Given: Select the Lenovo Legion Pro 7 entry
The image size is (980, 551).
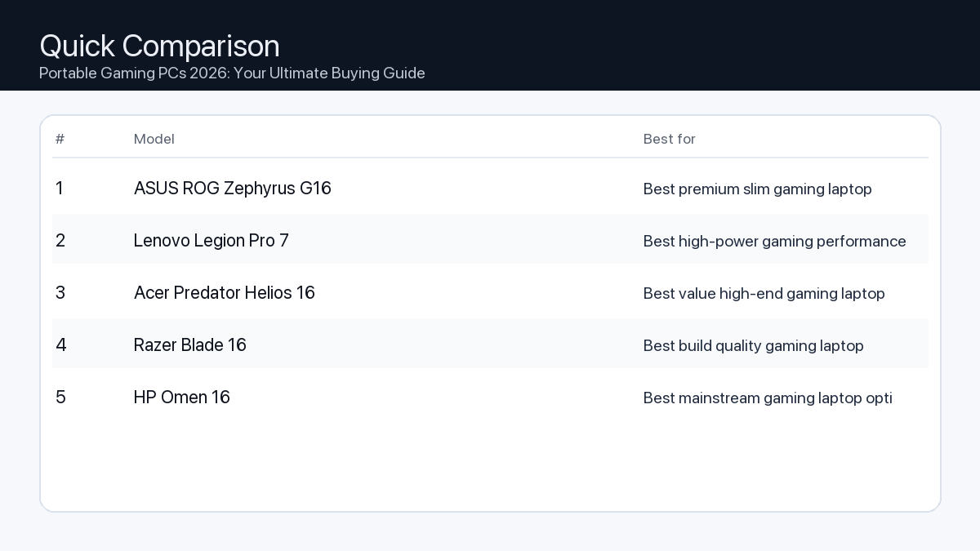Looking at the screenshot, I should tap(212, 241).
